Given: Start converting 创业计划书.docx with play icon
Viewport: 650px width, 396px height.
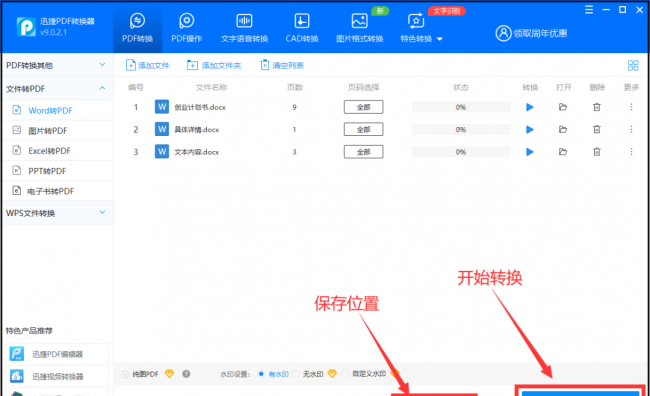Looking at the screenshot, I should pyautogui.click(x=530, y=107).
